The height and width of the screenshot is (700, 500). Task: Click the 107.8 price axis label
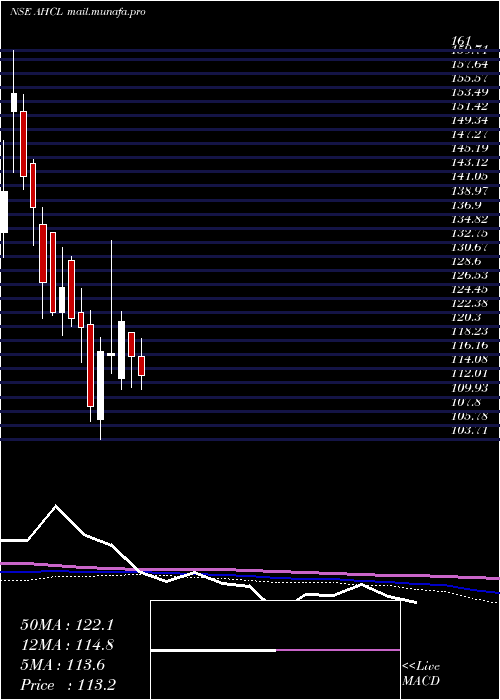pos(466,402)
